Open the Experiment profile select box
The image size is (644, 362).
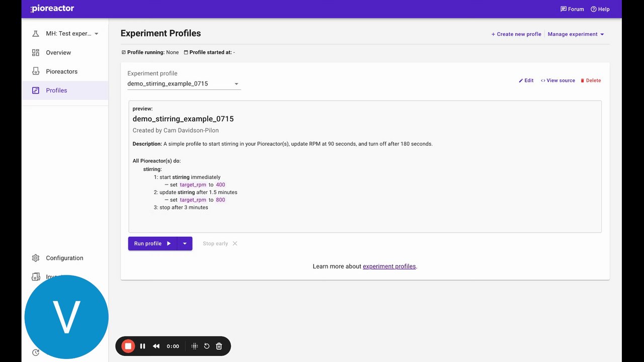184,84
